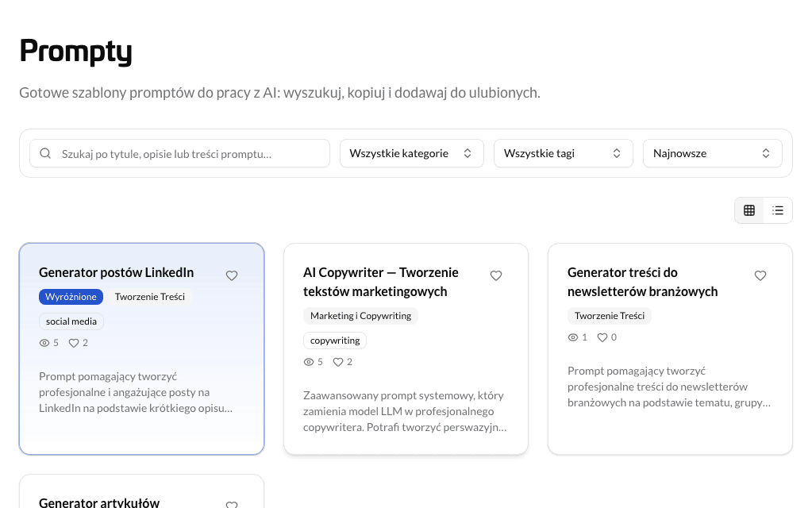Click the LinkedIn prompt description text

(x=136, y=392)
